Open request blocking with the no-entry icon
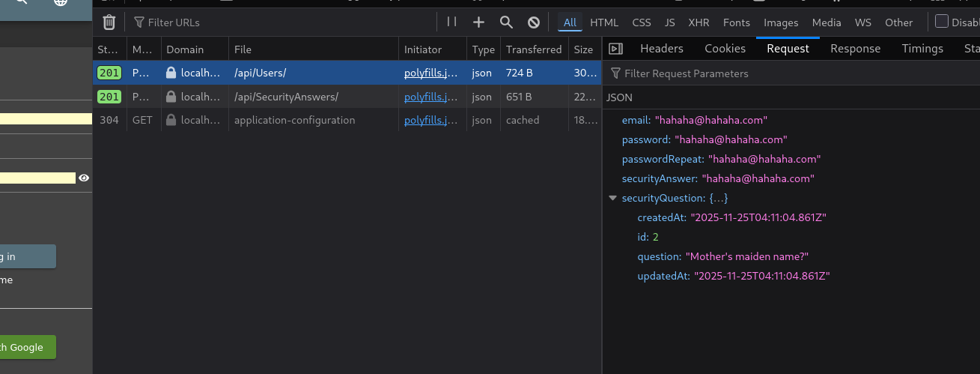The width and height of the screenshot is (980, 374). 534,22
